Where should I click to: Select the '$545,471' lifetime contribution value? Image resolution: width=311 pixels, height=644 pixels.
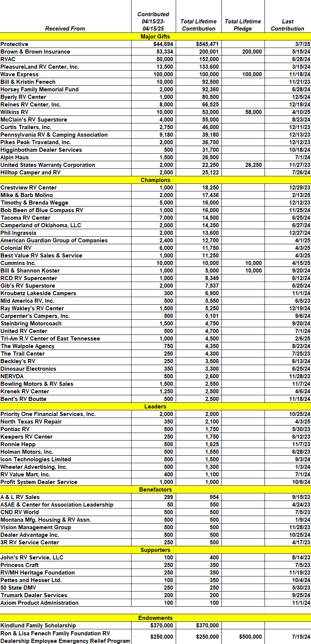(x=207, y=44)
